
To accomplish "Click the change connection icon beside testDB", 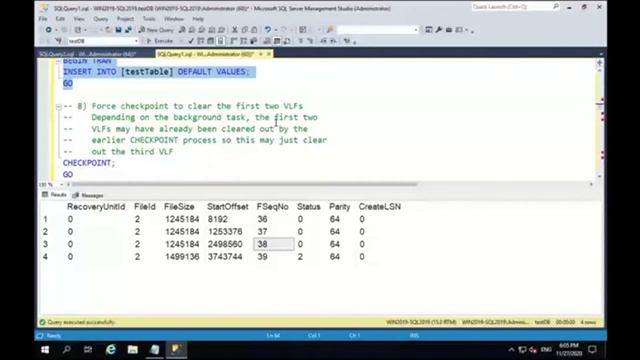I will coord(58,41).
